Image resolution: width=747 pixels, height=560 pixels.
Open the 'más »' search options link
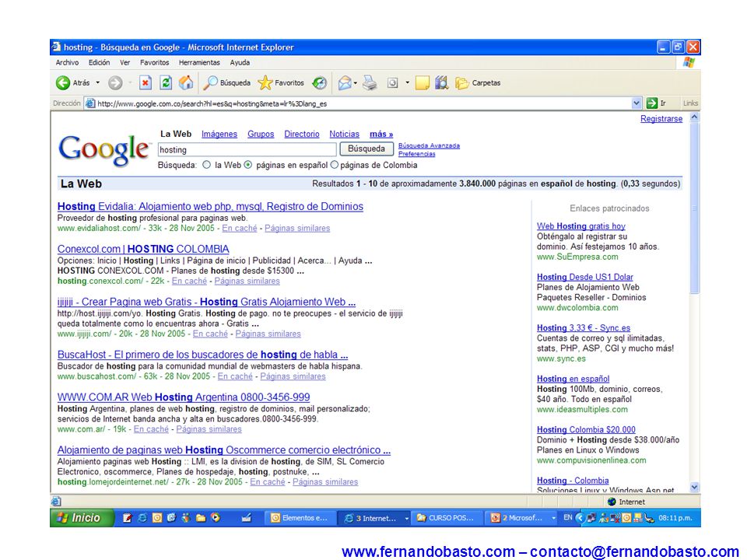click(x=381, y=135)
